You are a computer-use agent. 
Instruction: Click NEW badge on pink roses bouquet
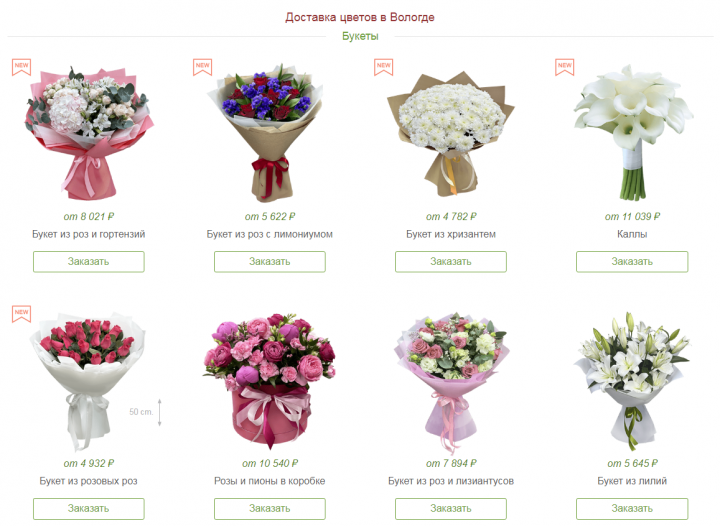(21, 314)
